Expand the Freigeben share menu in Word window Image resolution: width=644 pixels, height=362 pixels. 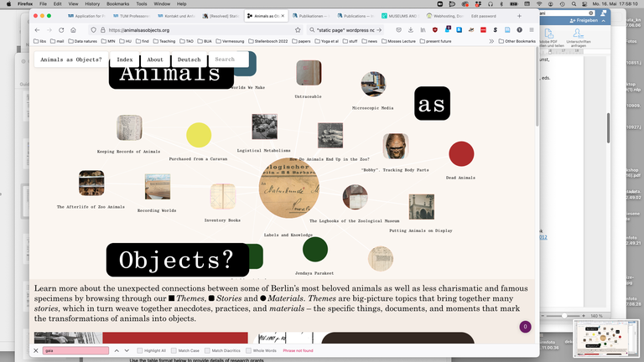604,20
